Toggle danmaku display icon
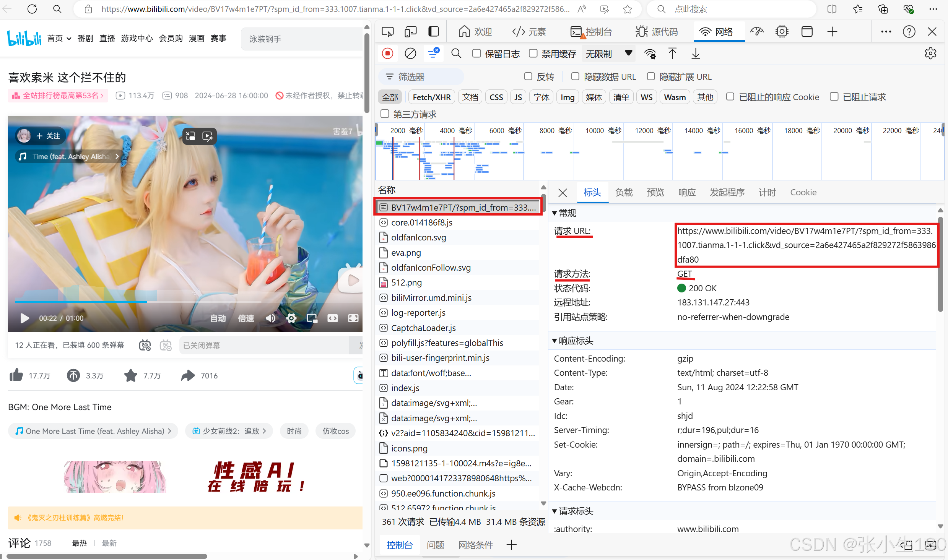The image size is (948, 560). click(x=145, y=345)
